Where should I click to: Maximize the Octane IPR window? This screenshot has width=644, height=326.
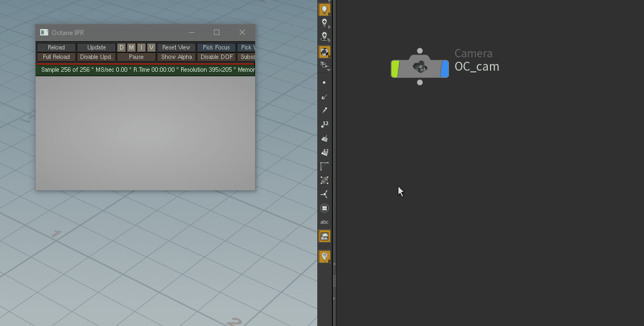point(217,32)
